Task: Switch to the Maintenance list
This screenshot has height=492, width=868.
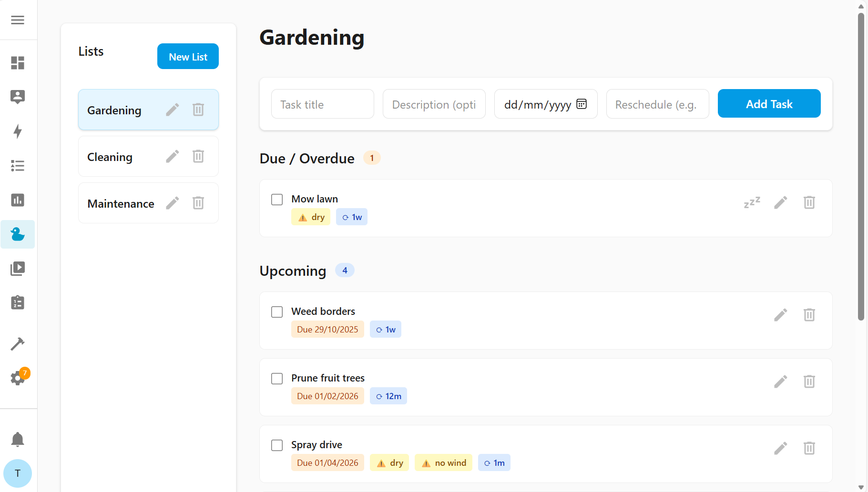Action: 148,203
